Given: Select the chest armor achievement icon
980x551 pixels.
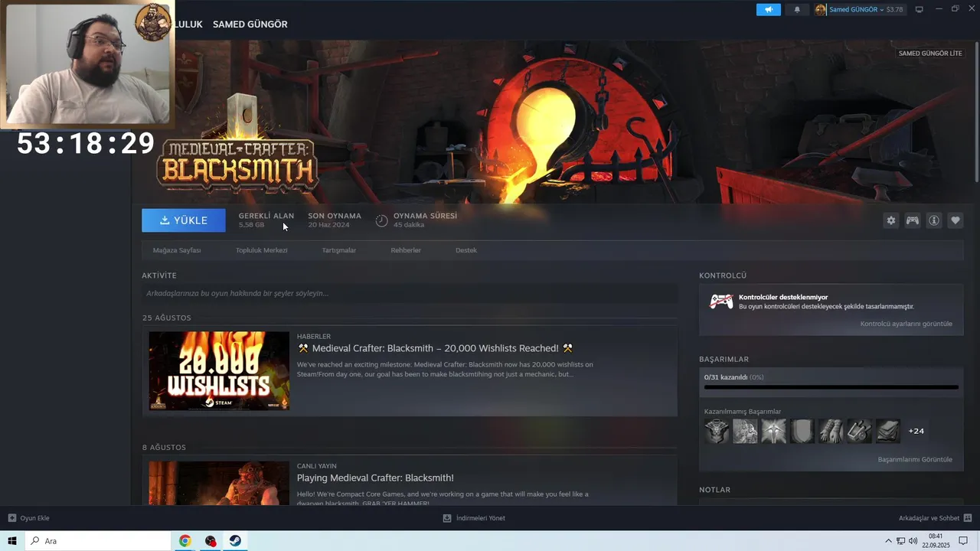Looking at the screenshot, I should point(717,431).
